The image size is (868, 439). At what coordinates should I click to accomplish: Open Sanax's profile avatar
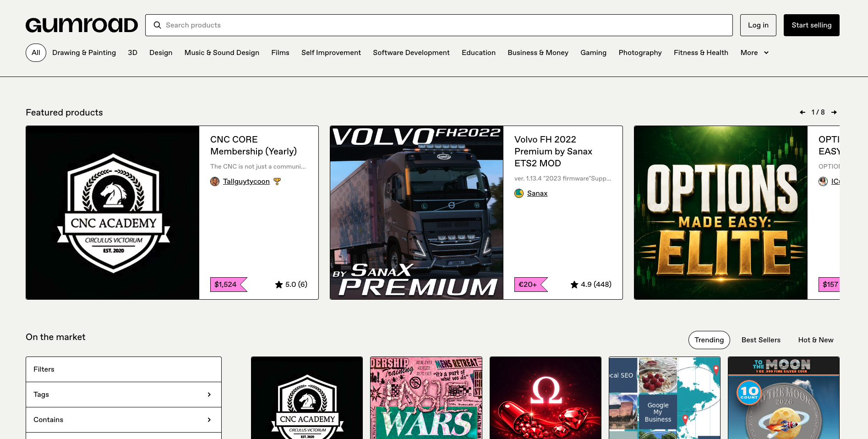519,193
